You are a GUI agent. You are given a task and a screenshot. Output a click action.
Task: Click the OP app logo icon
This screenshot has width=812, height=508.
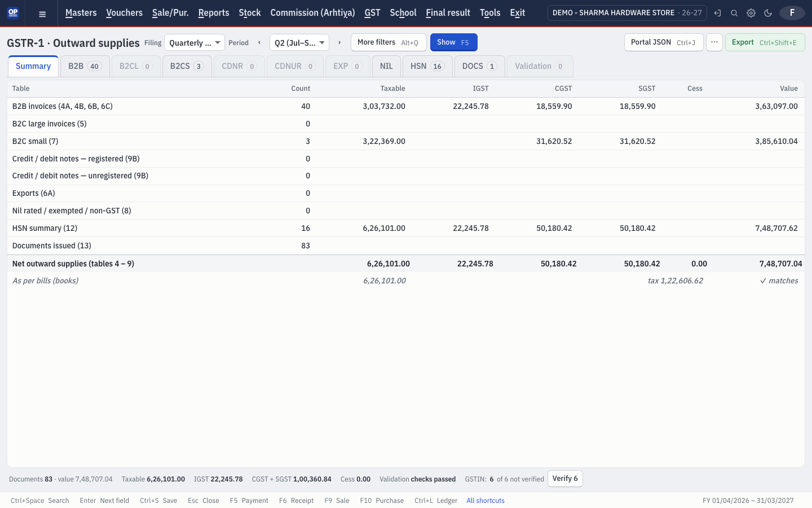[13, 12]
